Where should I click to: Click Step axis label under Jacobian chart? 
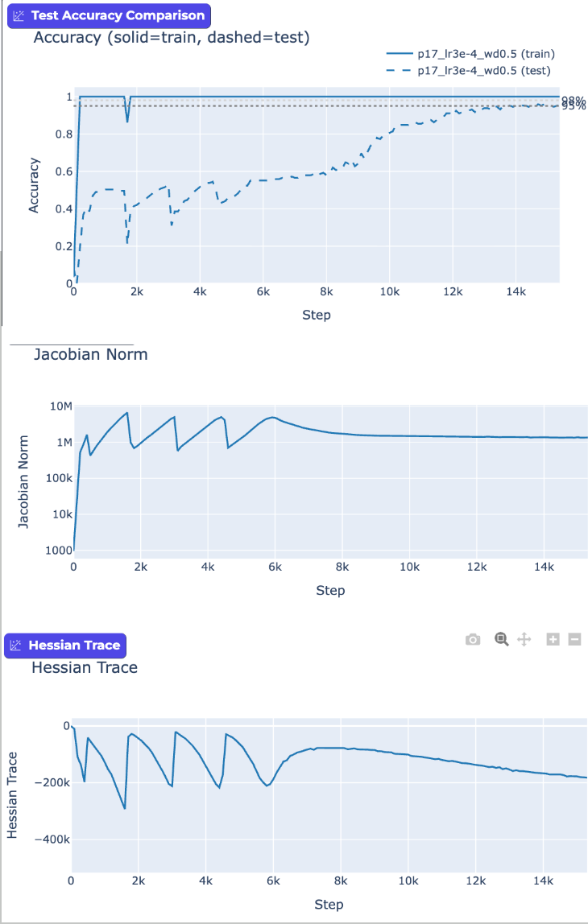[330, 590]
